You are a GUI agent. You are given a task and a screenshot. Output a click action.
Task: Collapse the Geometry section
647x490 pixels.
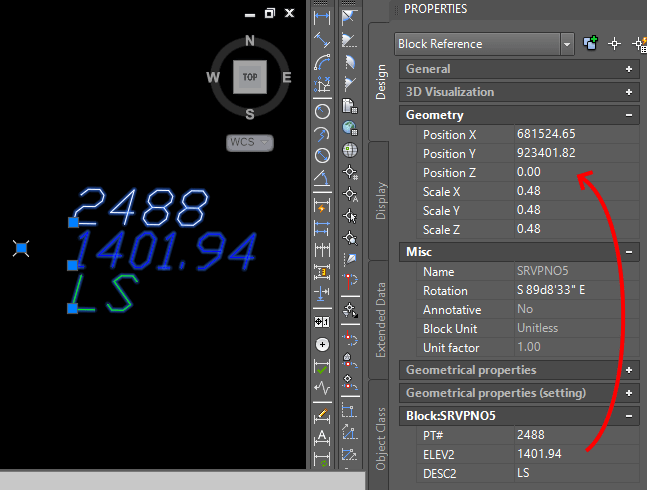click(x=628, y=115)
